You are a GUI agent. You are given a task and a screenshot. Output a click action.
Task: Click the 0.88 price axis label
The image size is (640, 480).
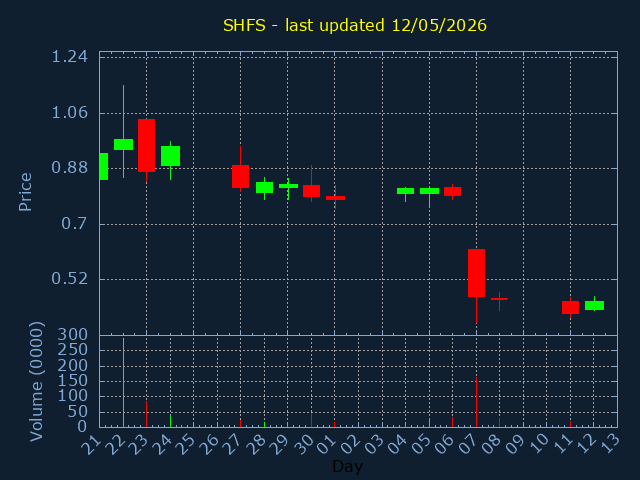point(69,167)
